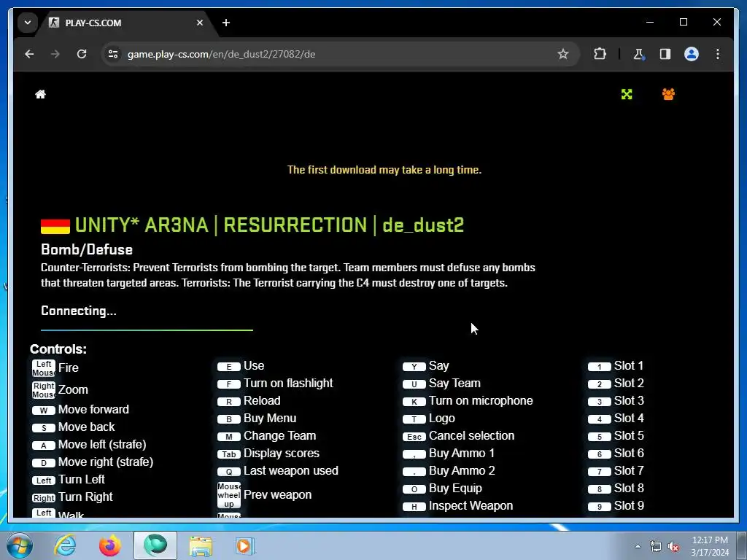Open the taskbar clock and date
The width and height of the screenshot is (747, 560).
coord(710,546)
